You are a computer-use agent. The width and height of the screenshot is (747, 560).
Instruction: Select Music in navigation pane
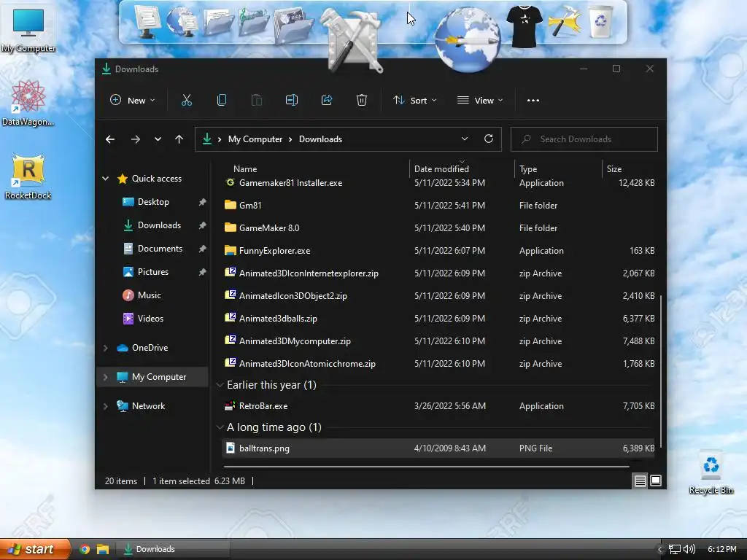pos(149,295)
